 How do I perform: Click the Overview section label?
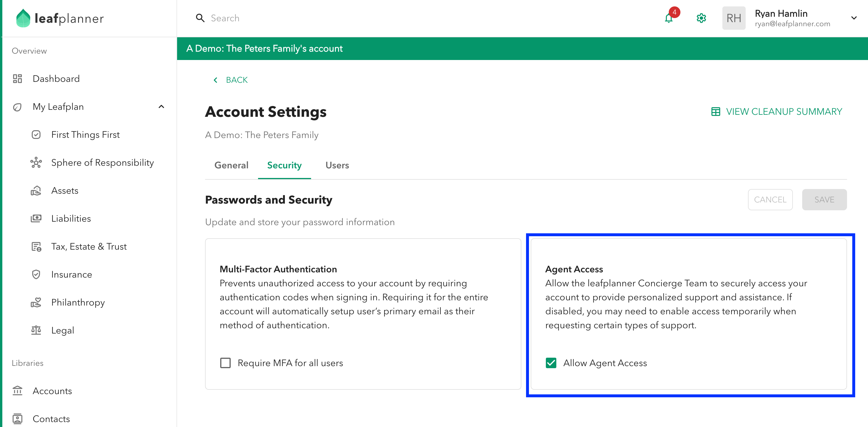[29, 51]
